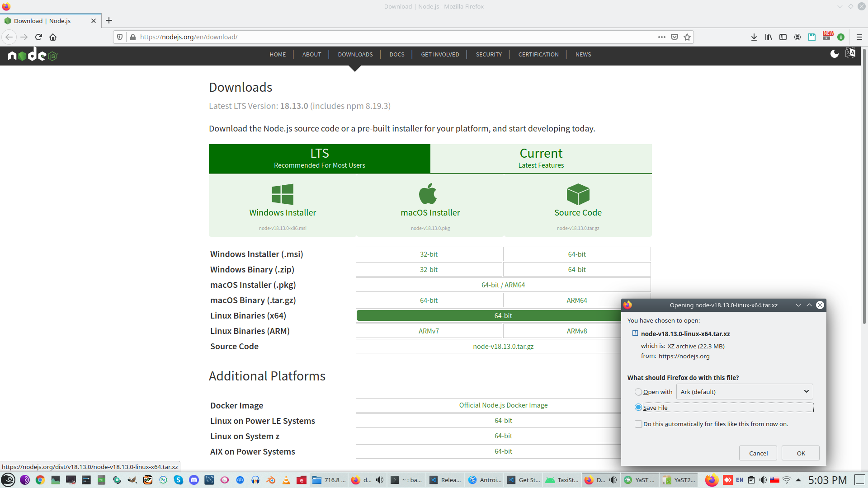Image resolution: width=868 pixels, height=488 pixels.
Task: Expand the 'Ark (default)' application dropdown
Action: pyautogui.click(x=744, y=392)
